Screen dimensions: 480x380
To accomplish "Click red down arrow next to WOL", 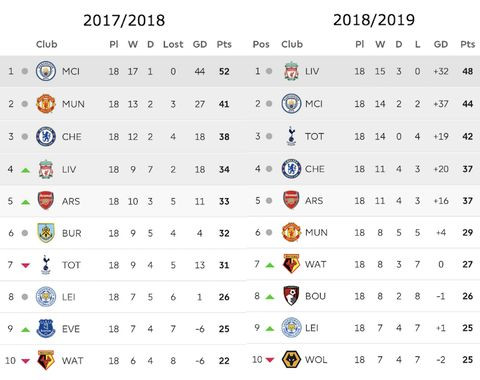I will [270, 360].
